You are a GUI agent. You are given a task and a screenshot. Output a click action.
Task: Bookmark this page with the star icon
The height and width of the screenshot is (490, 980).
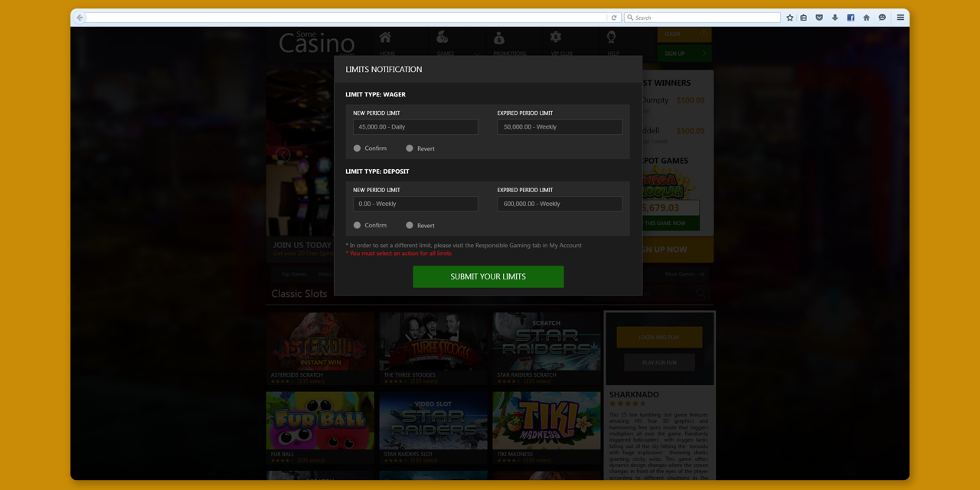[790, 18]
